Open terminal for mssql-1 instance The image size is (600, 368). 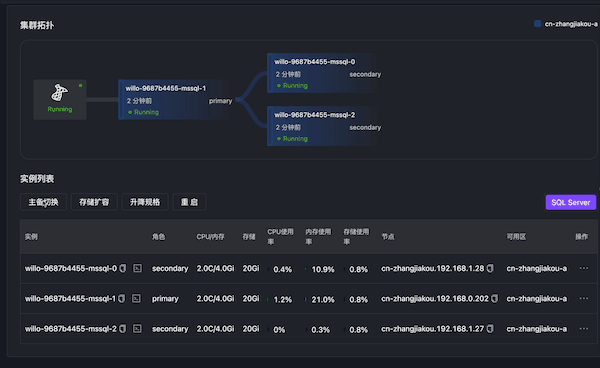tap(136, 298)
